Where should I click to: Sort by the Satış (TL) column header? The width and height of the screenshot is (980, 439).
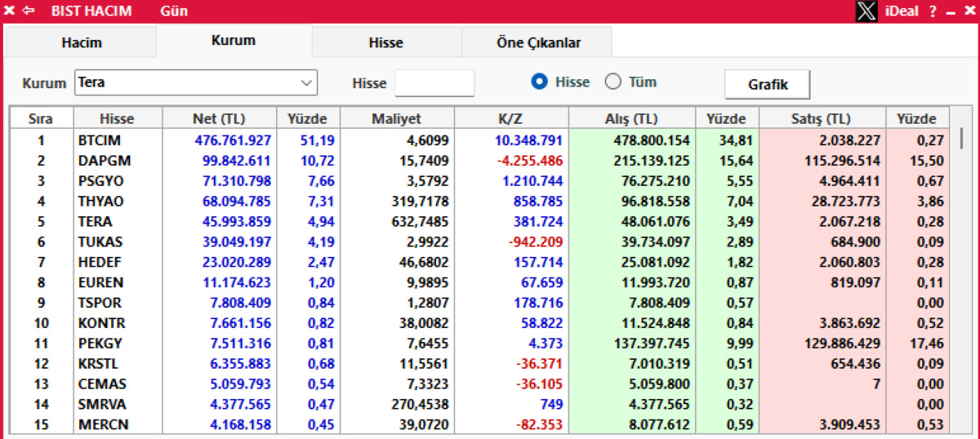822,119
